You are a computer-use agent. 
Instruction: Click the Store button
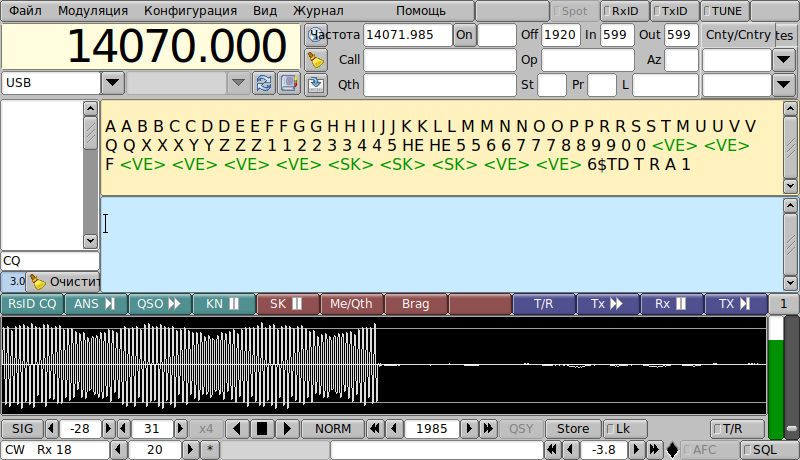pos(573,429)
